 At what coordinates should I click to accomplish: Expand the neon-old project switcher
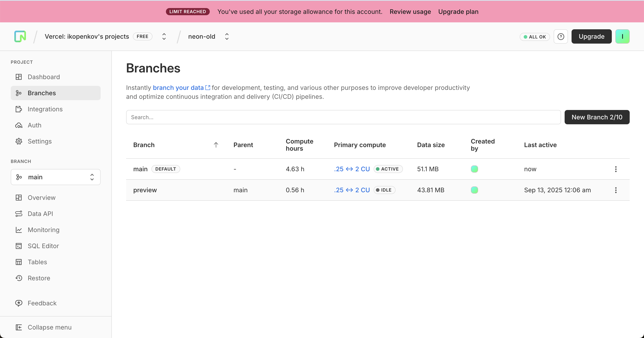coord(227,36)
